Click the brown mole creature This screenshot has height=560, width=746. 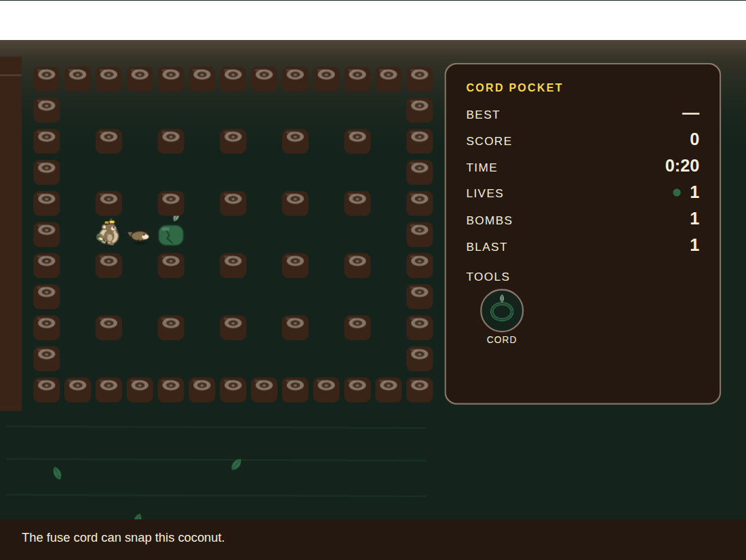139,235
